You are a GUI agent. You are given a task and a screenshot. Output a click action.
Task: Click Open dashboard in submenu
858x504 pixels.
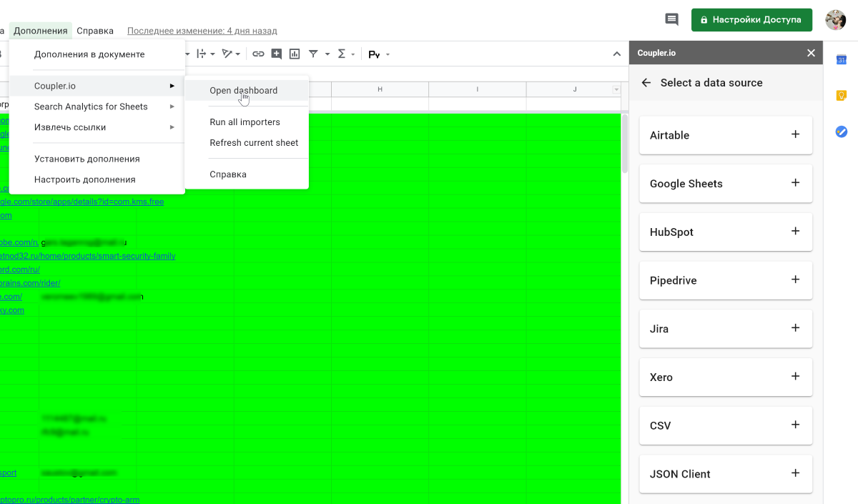(x=247, y=91)
